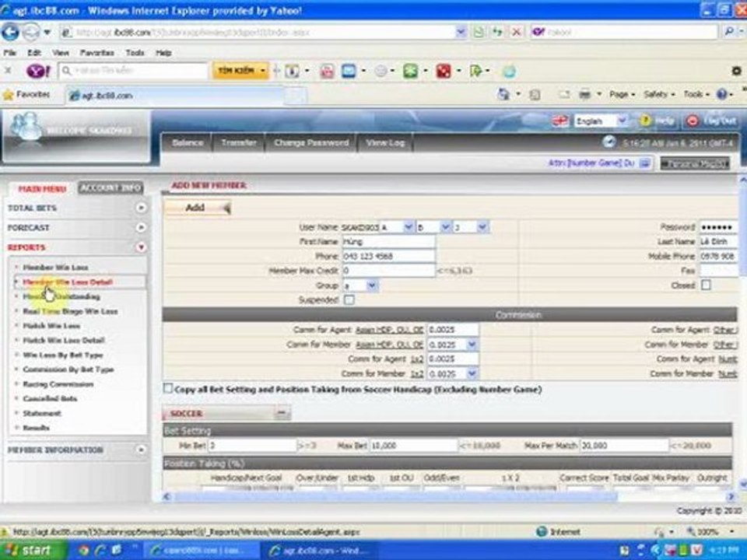Expand the TOTAL BETS menu section
The image size is (747, 560).
click(141, 208)
